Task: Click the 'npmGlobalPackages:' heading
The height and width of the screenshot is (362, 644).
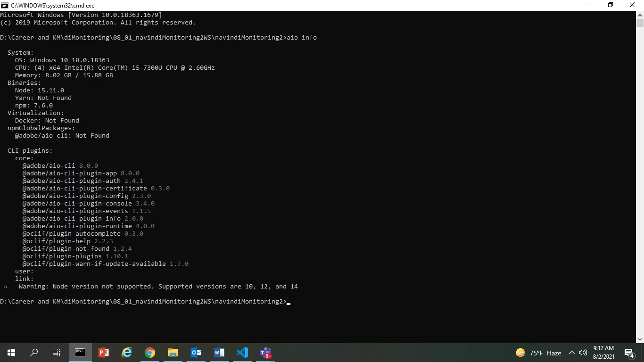Action: pyautogui.click(x=41, y=128)
